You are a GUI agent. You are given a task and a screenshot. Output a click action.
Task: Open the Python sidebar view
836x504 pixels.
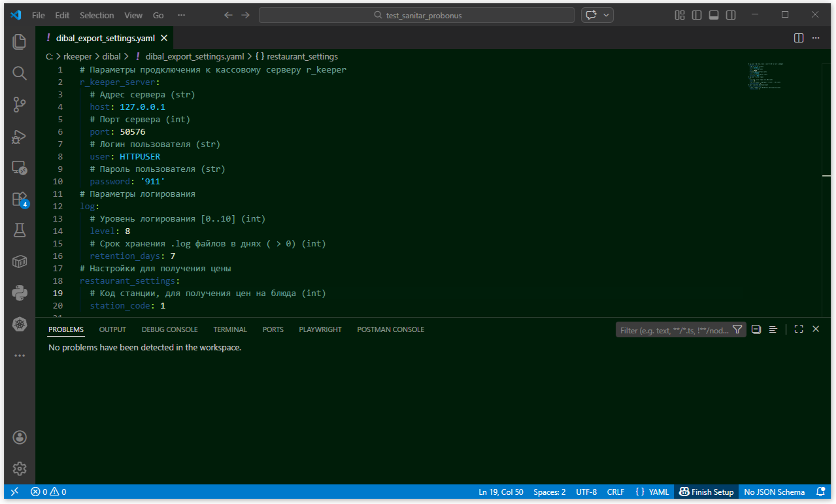(x=19, y=293)
